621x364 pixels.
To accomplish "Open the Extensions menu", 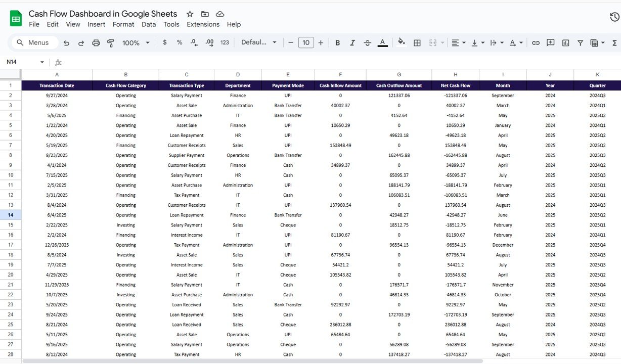I will pyautogui.click(x=203, y=24).
